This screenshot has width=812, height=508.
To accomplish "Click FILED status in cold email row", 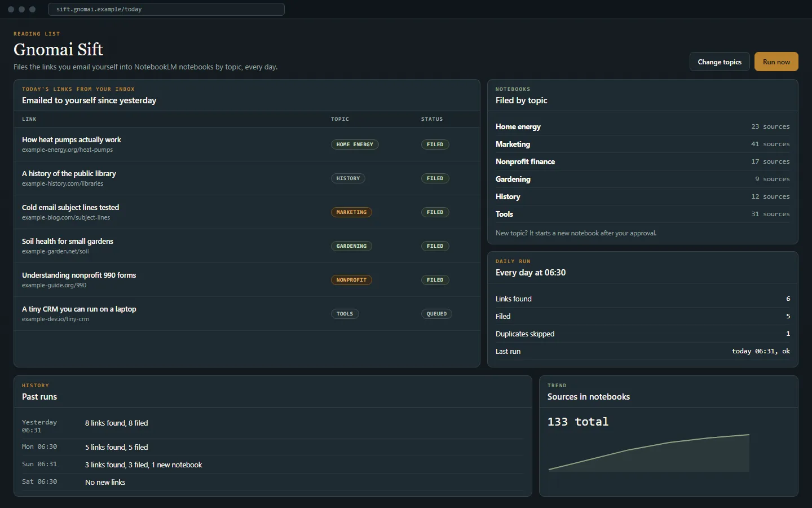I will (435, 212).
